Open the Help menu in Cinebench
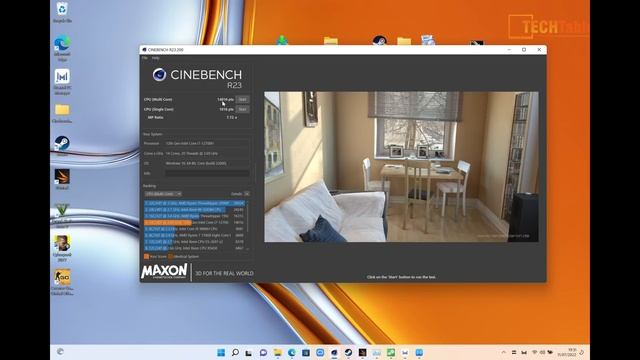Screen dimensions: 640x360 pyautogui.click(x=156, y=58)
